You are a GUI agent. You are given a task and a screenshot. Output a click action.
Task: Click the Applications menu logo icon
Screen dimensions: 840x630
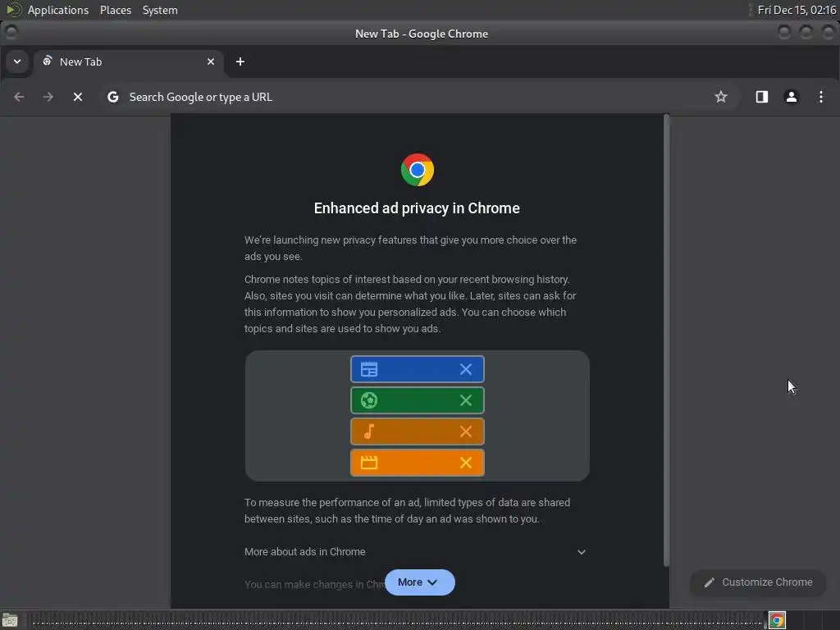13,10
